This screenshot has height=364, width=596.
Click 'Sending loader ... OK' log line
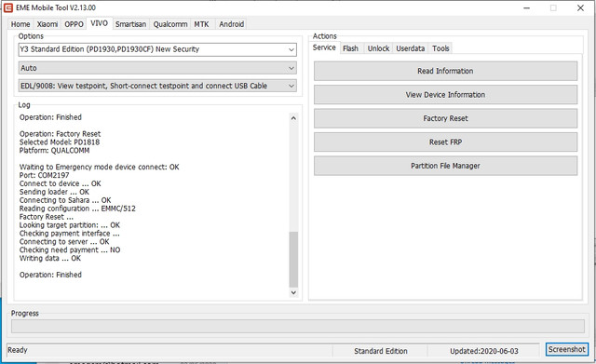(54, 192)
